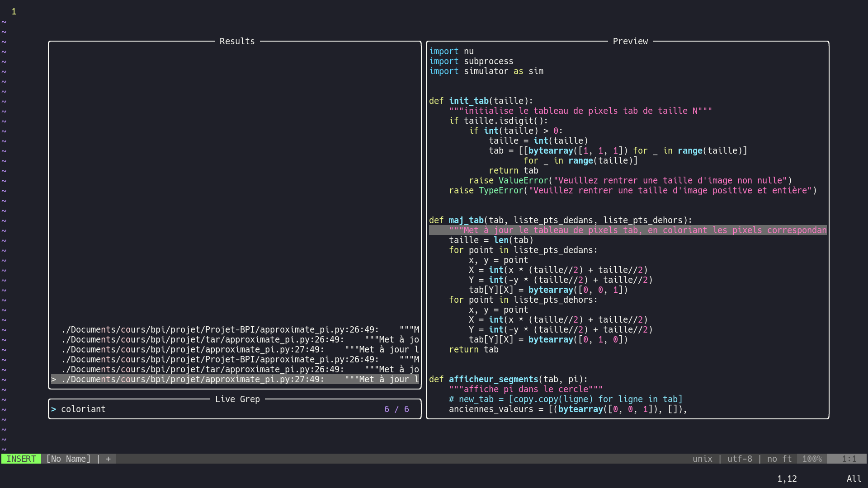Click the utf-8 encoding indicator
This screenshot has height=488, width=868.
740,459
